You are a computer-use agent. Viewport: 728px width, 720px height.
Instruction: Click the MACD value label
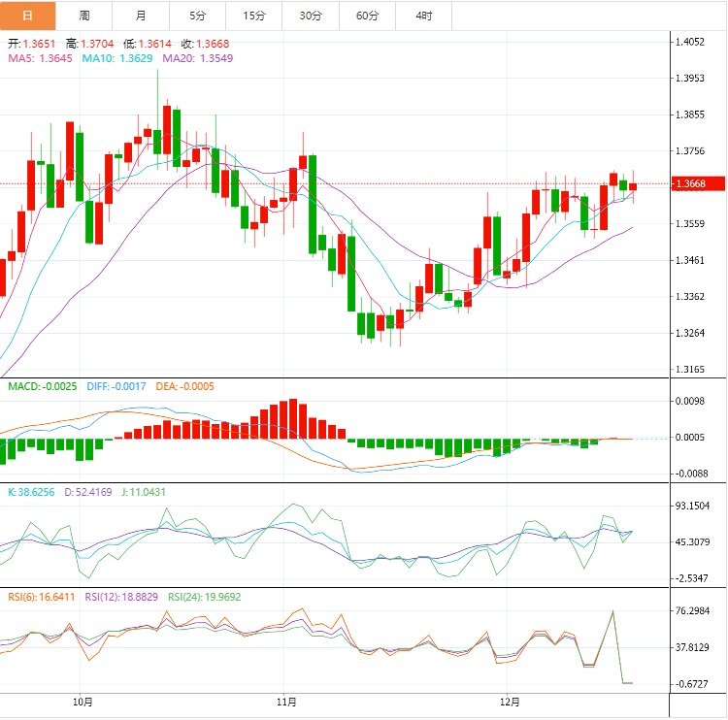tap(41, 386)
